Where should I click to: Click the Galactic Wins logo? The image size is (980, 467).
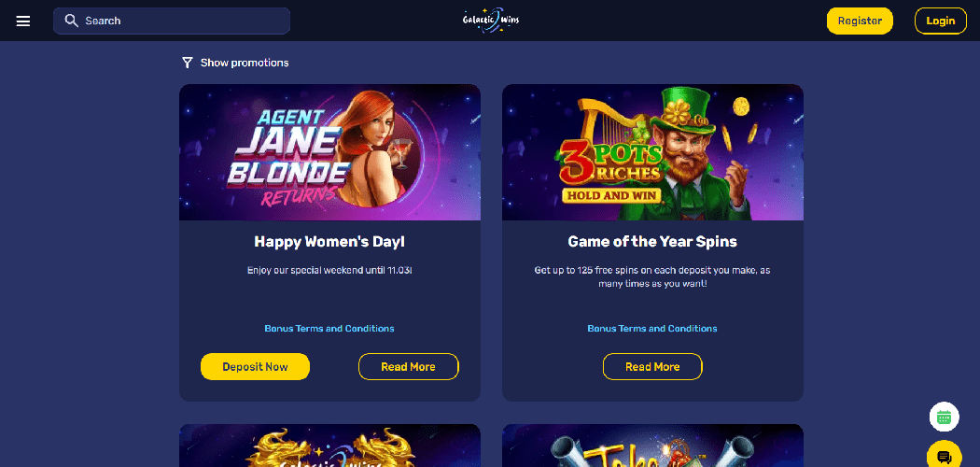pyautogui.click(x=491, y=20)
